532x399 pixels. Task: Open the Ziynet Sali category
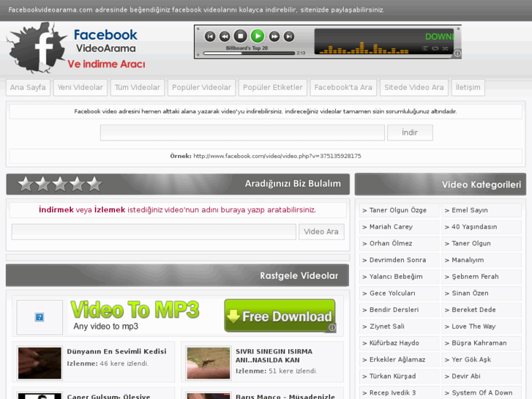click(x=400, y=327)
